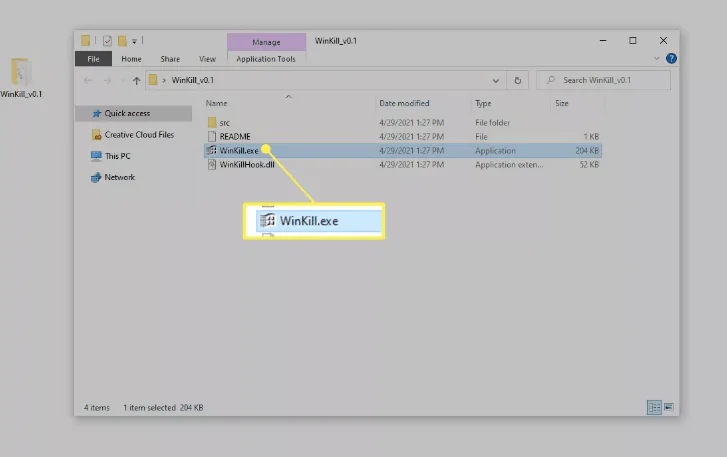Viewport: 727px width, 457px height.
Task: Click the README file icon
Action: [x=212, y=136]
